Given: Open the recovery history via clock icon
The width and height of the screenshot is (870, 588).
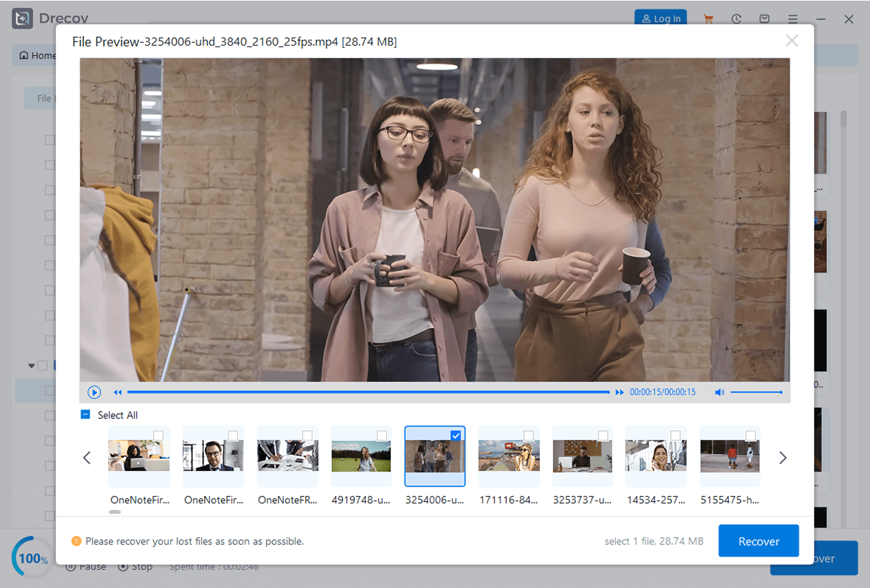Looking at the screenshot, I should [x=737, y=18].
